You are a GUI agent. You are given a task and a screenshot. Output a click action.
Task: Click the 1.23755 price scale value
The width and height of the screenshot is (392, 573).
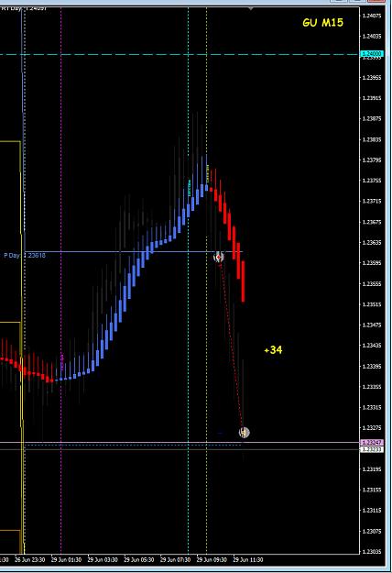pyautogui.click(x=372, y=181)
